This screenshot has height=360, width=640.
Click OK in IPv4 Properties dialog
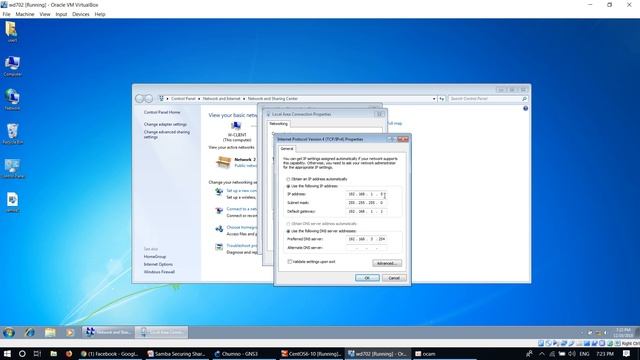pos(367,278)
